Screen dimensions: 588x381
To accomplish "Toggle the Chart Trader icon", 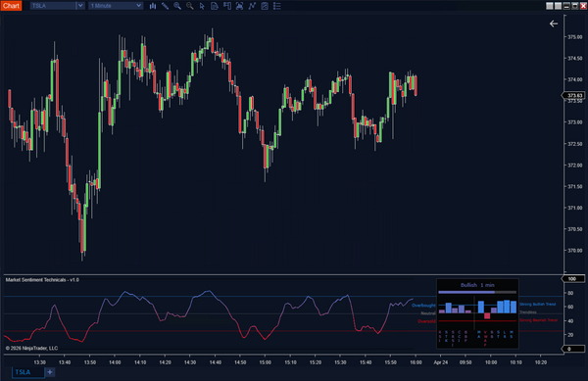I will pos(227,6).
